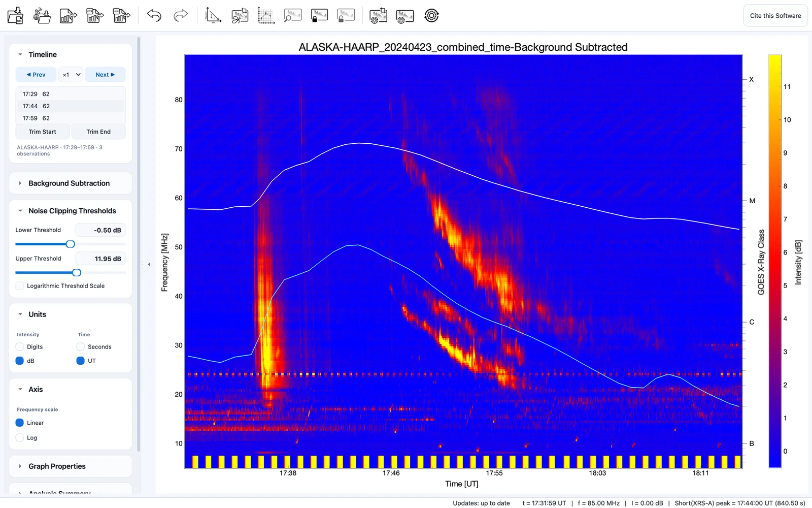
Task: Select the 17:59 observation row
Action: coord(71,118)
